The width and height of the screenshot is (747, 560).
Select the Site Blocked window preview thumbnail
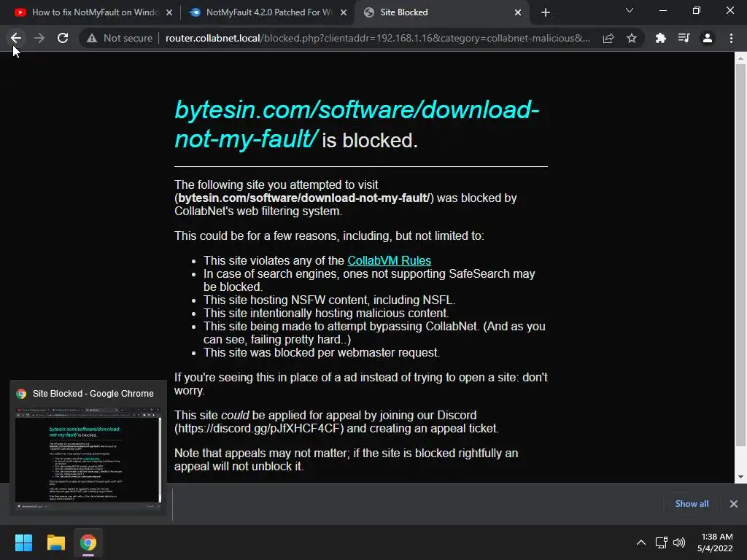coord(88,455)
